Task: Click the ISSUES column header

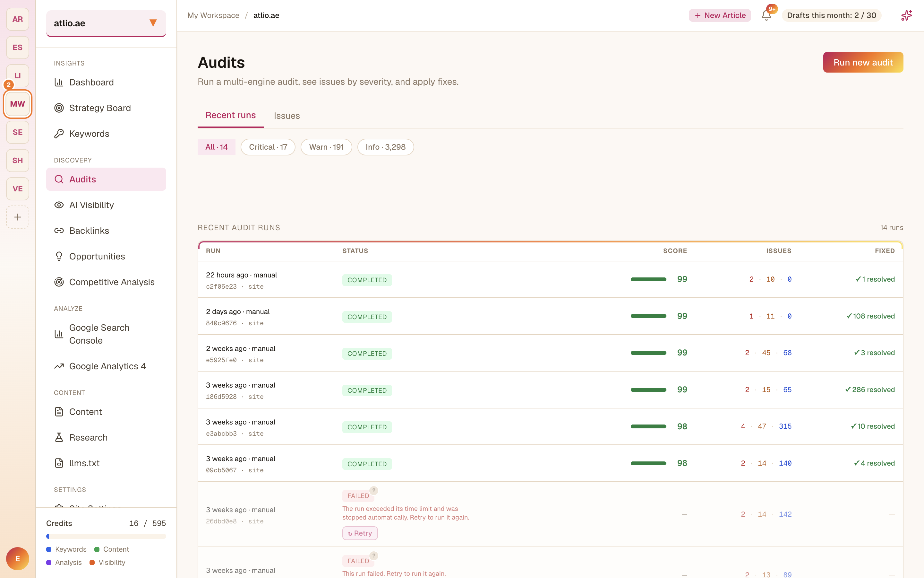Action: coord(779,251)
